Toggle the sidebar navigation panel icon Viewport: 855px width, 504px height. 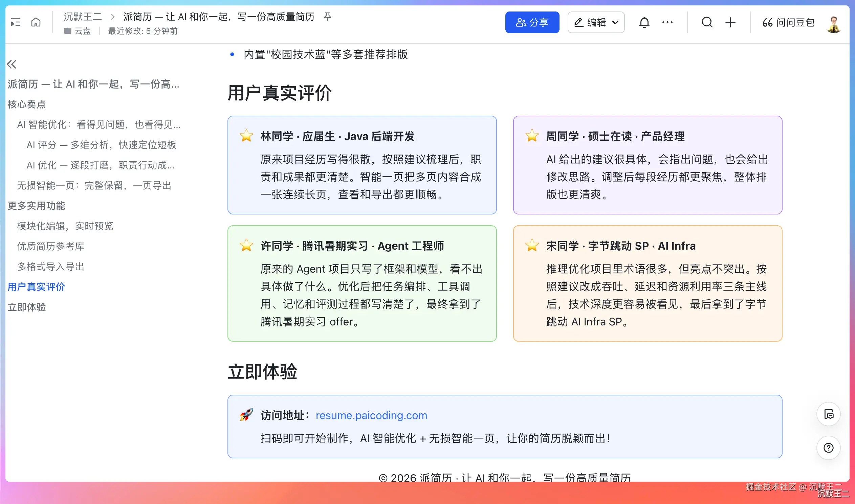tap(16, 22)
